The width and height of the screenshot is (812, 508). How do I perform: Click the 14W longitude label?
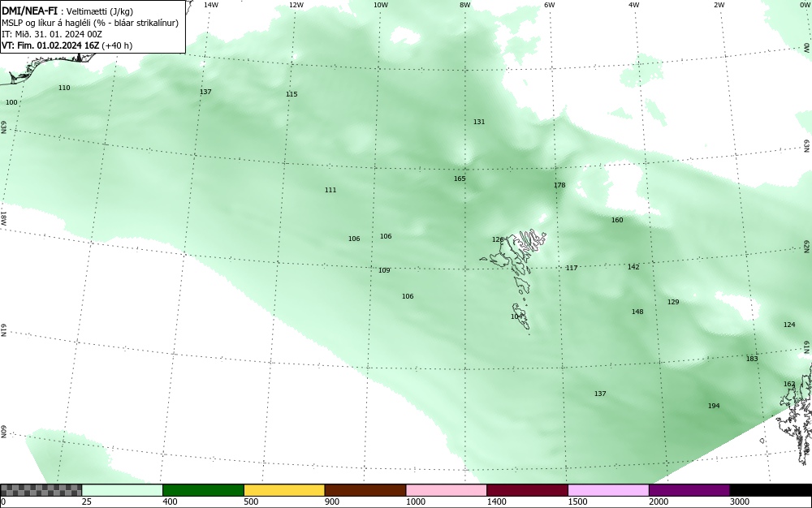coord(211,5)
